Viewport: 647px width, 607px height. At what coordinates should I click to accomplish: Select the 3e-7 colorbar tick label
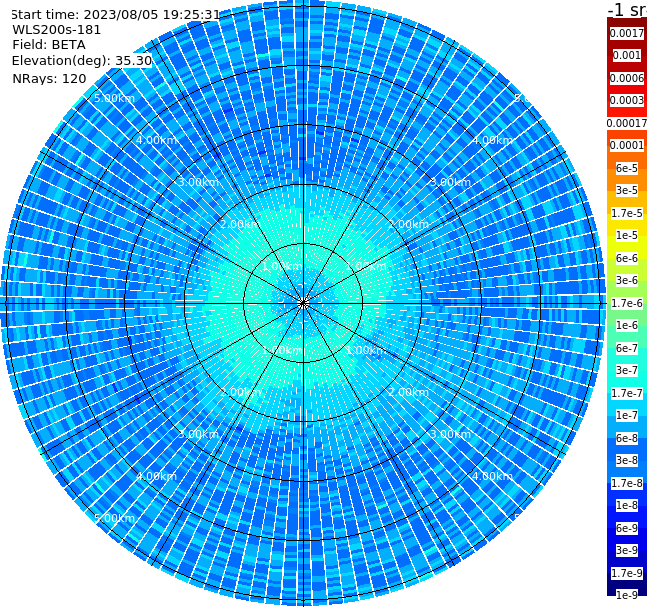[x=627, y=371]
